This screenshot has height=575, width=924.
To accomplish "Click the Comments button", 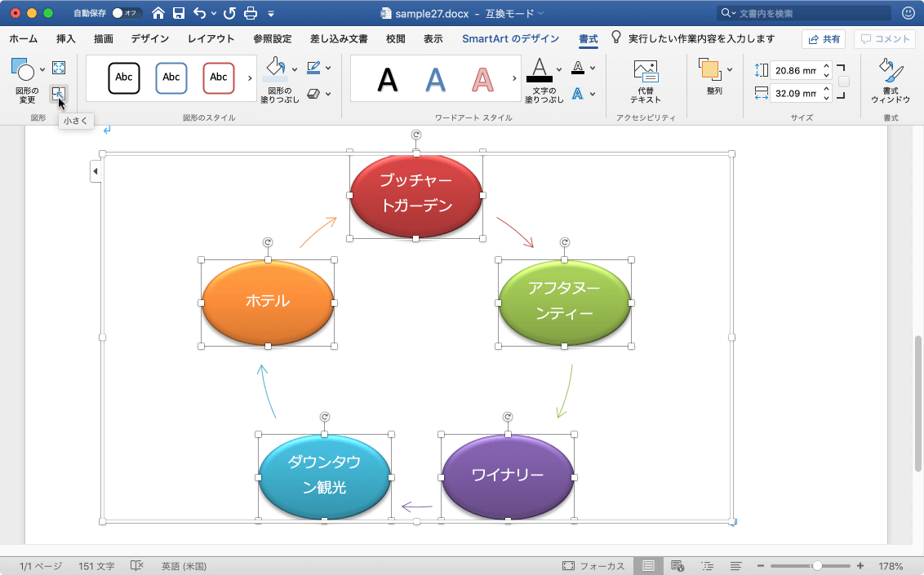I will pos(886,39).
